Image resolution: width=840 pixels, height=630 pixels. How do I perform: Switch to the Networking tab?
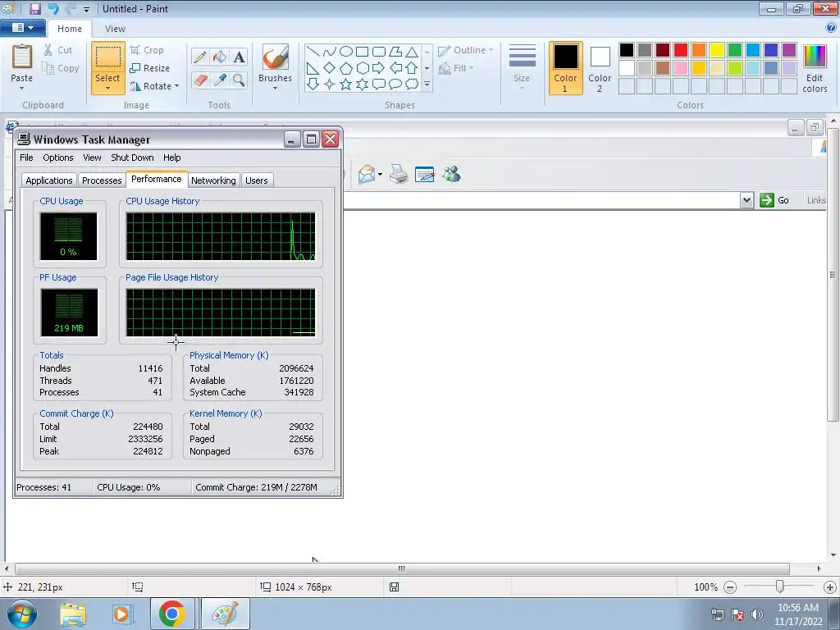coord(213,180)
